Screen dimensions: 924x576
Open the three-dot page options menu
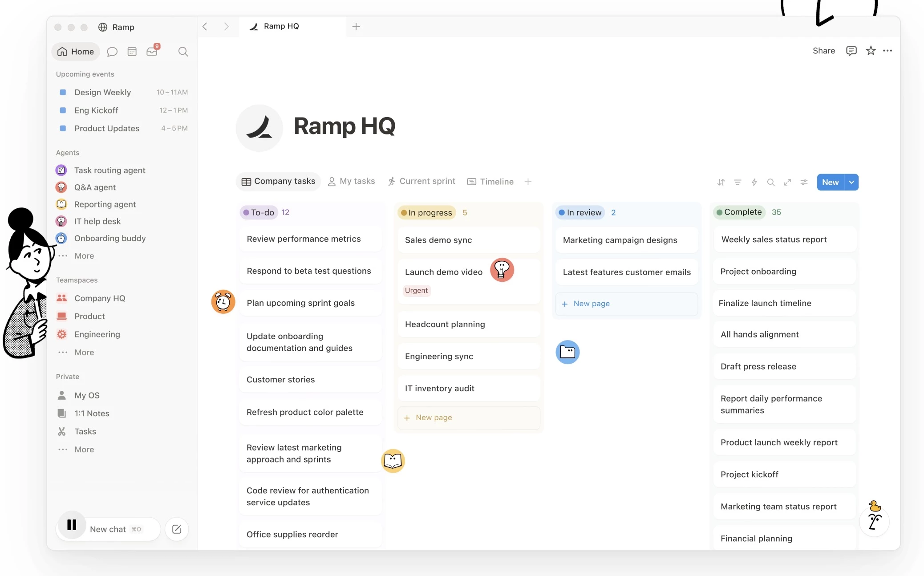888,51
